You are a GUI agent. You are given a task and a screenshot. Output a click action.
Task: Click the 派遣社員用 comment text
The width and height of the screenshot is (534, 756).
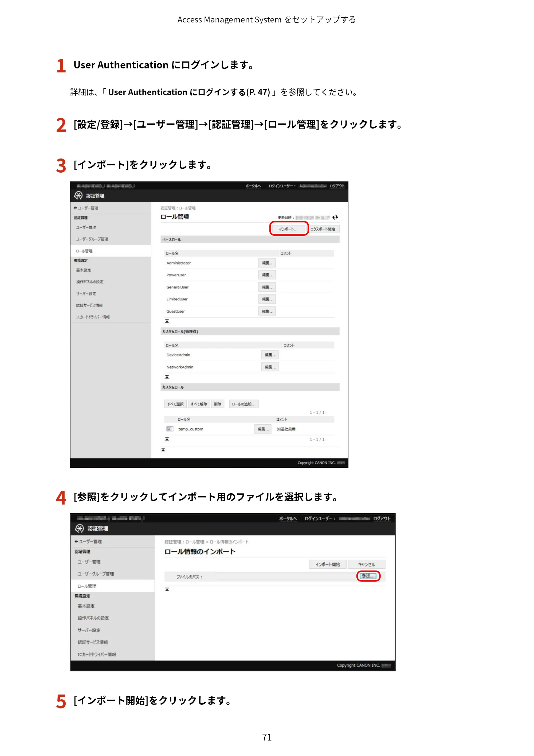(286, 429)
